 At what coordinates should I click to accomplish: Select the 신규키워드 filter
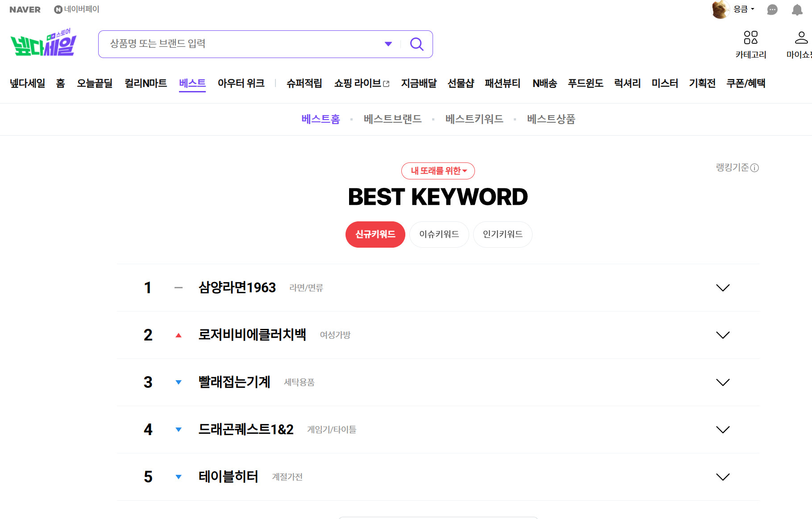click(375, 234)
